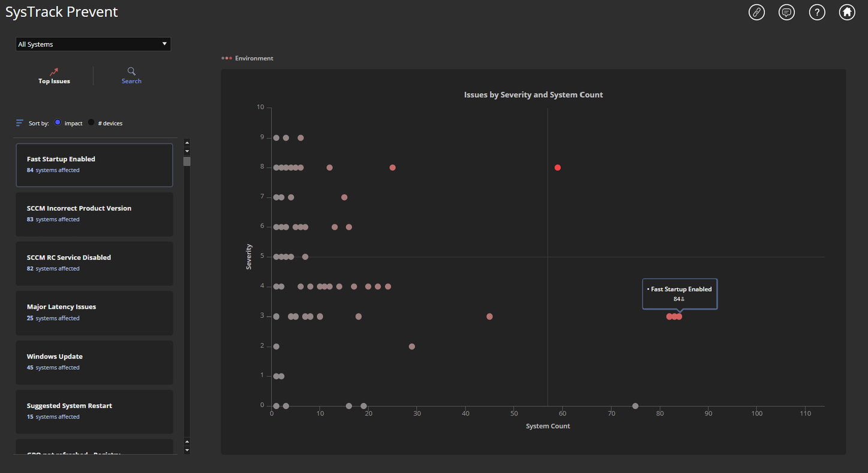
Task: Select the Major Latency Issues card
Action: tap(94, 313)
